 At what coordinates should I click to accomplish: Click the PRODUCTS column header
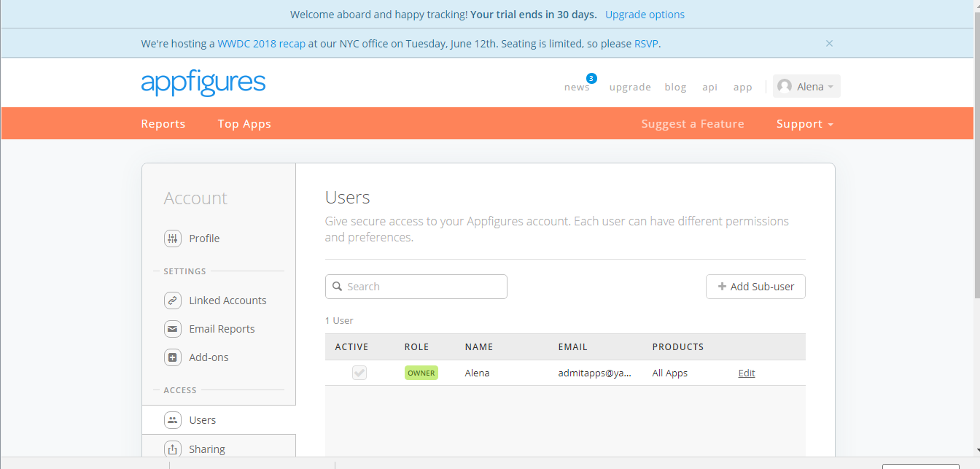click(678, 347)
